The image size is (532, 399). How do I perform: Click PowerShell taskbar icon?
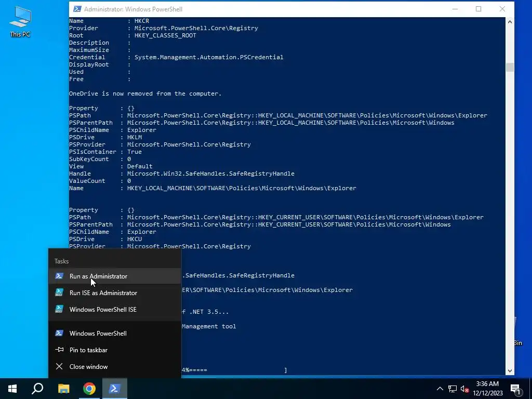tap(115, 389)
